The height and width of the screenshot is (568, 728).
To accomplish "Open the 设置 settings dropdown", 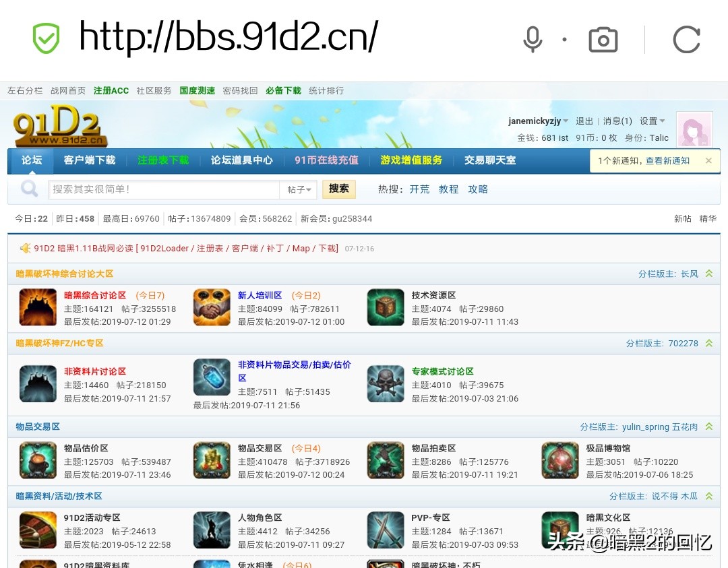I will pyautogui.click(x=653, y=121).
